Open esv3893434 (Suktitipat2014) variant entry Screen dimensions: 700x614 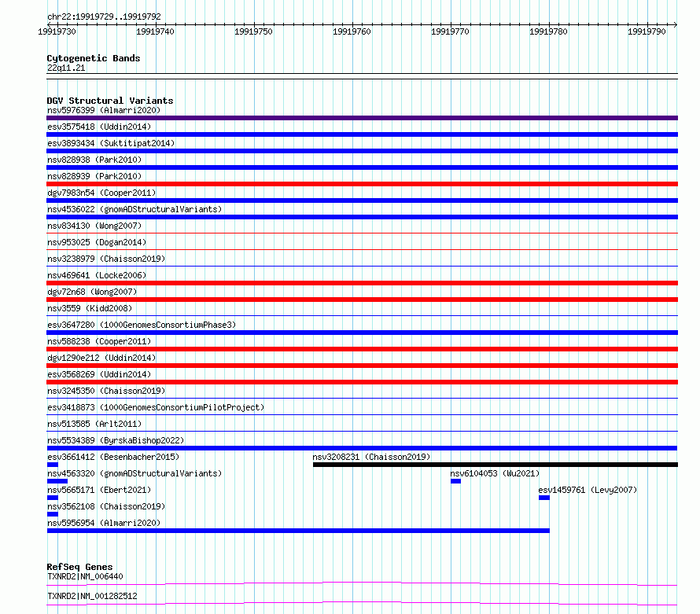111,143
